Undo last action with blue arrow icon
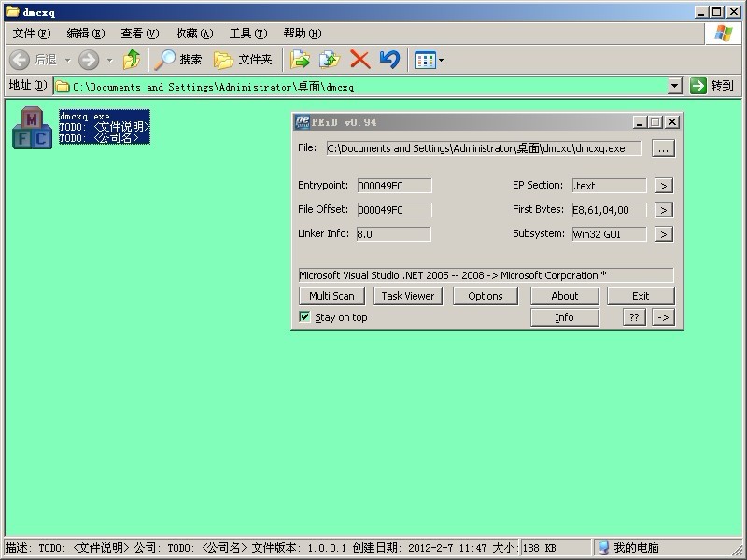This screenshot has height=560, width=747. click(x=389, y=60)
